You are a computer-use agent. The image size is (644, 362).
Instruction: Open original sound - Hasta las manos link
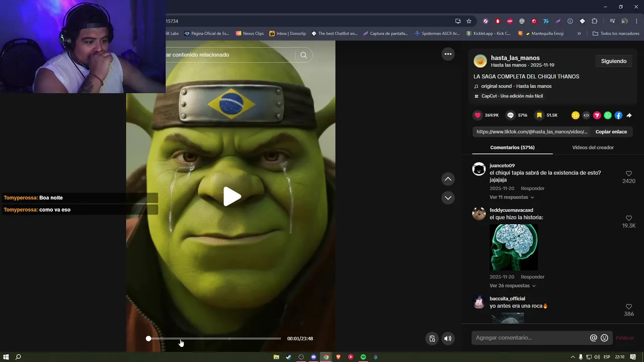click(516, 86)
